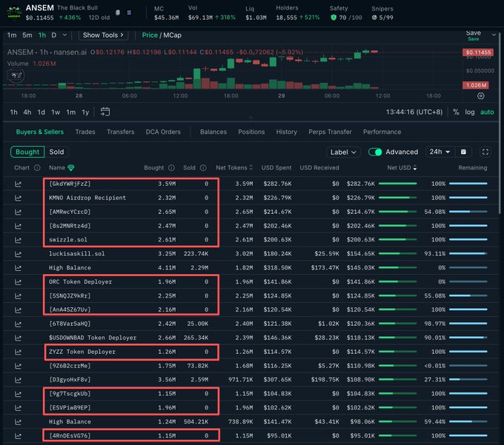Open chart settings gear icon
Screen dimensions: 504x445
click(x=480, y=96)
